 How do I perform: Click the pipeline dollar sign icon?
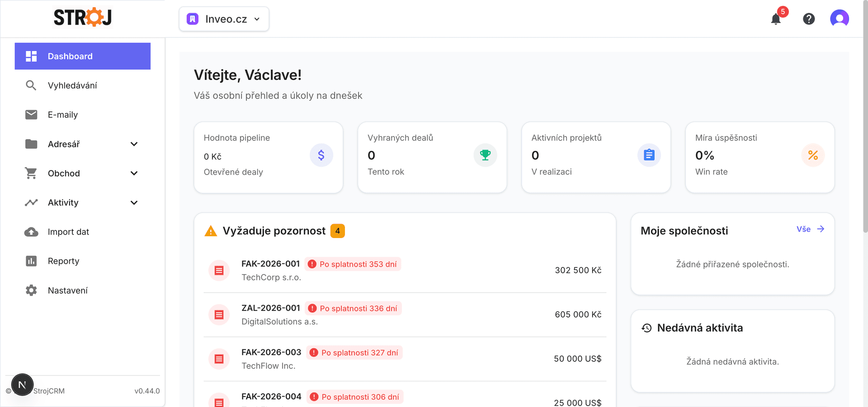(321, 155)
